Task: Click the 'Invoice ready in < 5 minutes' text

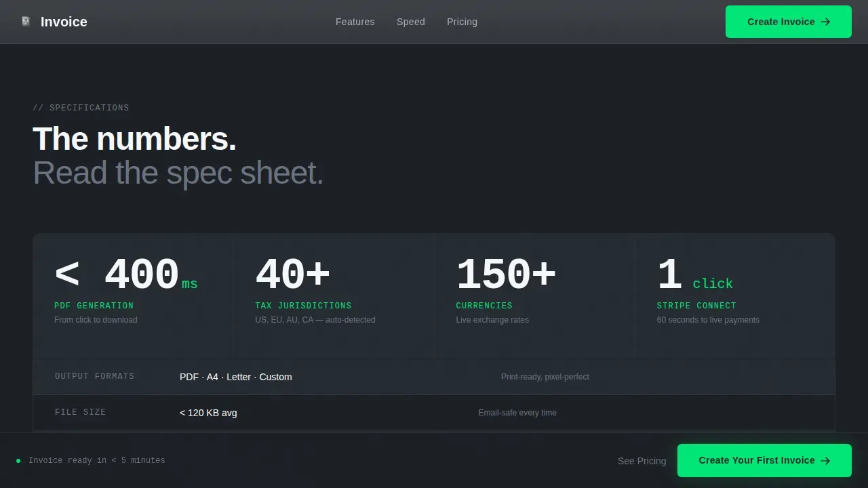Action: tap(96, 460)
